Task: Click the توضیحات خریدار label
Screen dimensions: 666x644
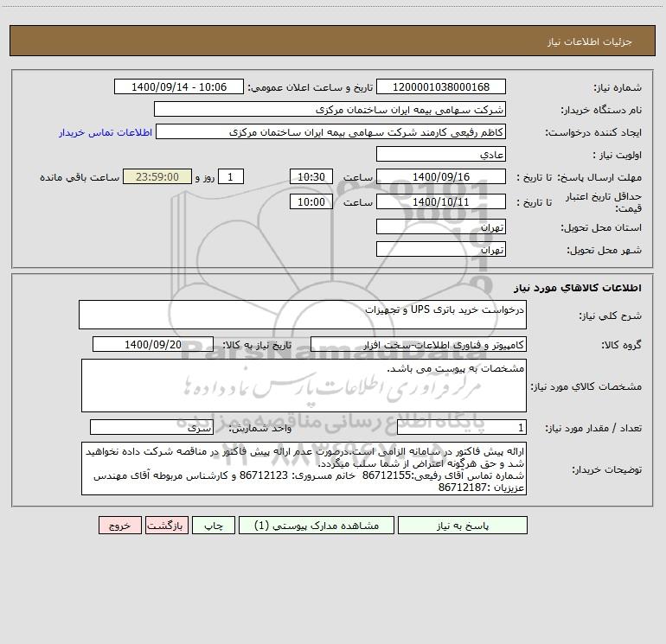Action: (607, 469)
